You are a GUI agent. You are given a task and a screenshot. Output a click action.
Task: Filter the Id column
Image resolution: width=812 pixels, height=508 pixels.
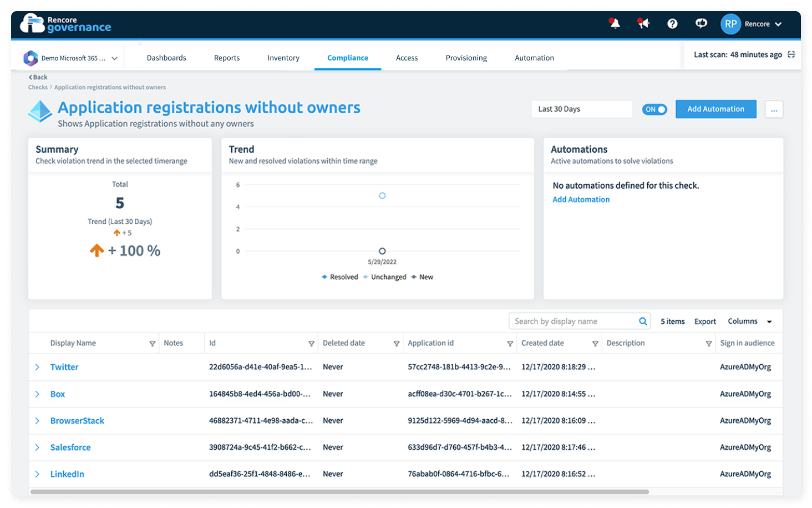311,344
